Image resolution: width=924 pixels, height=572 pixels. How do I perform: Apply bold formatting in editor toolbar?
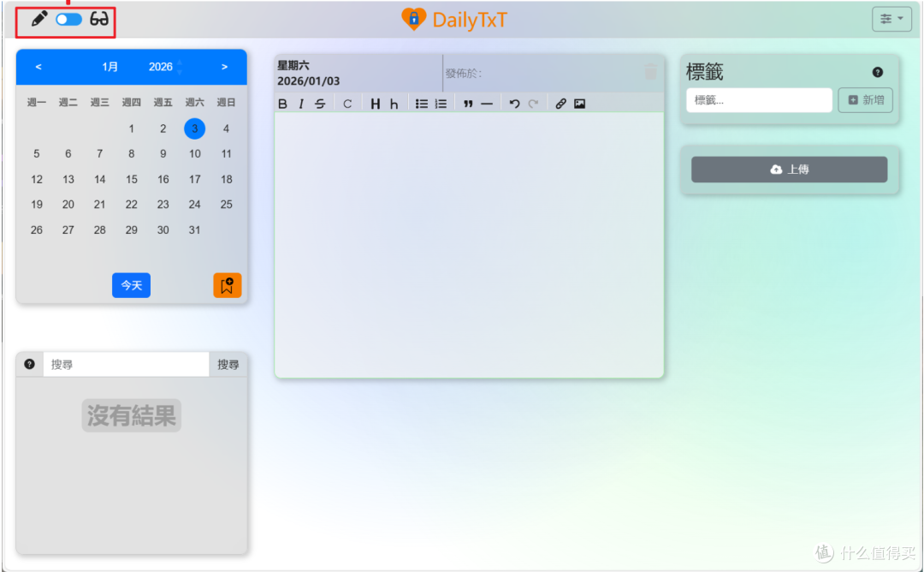pyautogui.click(x=283, y=104)
